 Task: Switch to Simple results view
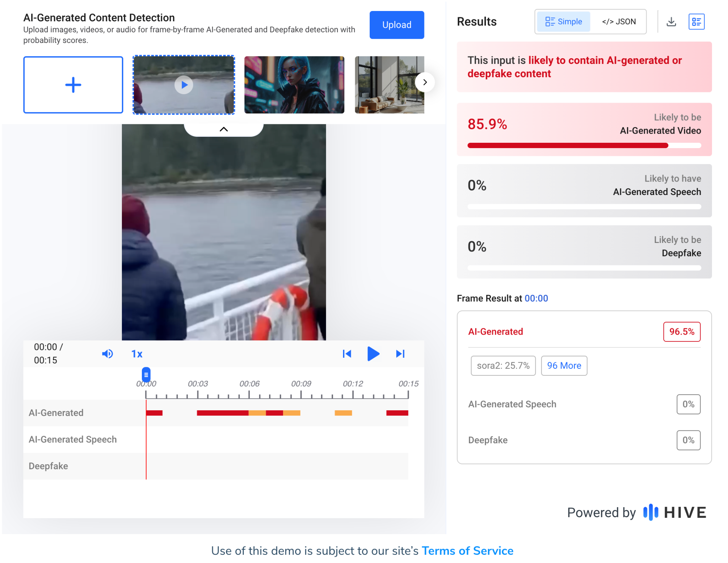(x=563, y=22)
